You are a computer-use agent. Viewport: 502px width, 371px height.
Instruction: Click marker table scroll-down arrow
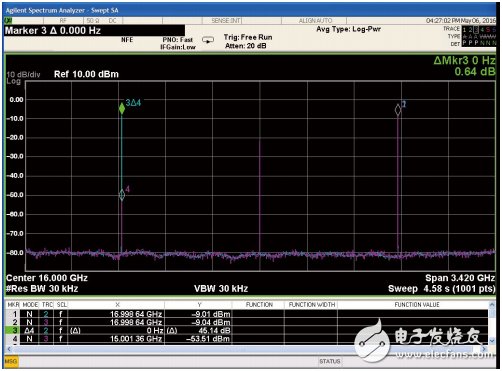492,341
